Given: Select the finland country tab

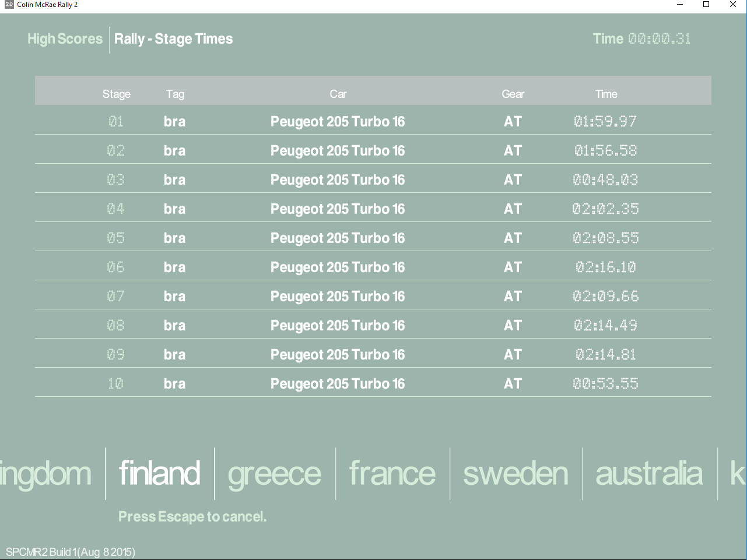Looking at the screenshot, I should [x=159, y=473].
